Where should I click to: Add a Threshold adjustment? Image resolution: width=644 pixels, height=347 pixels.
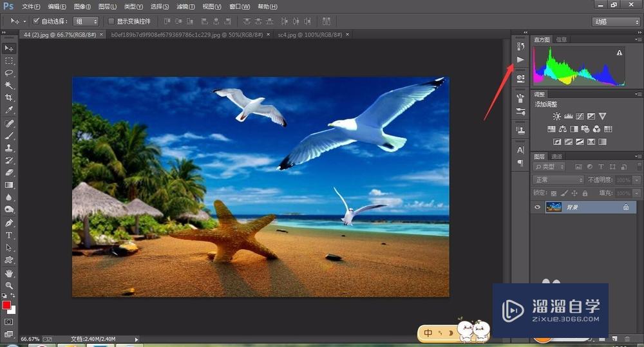580,142
